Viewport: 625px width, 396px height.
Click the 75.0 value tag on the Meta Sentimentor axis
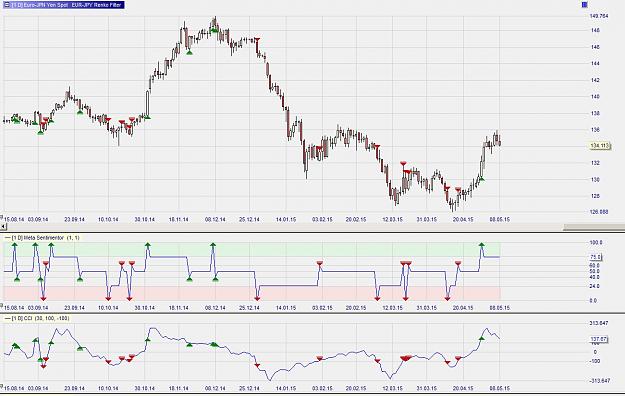[595, 257]
